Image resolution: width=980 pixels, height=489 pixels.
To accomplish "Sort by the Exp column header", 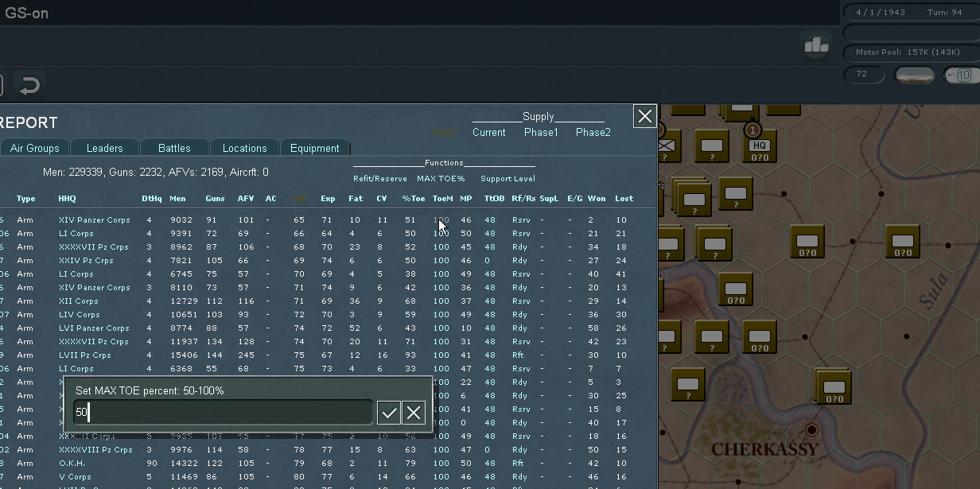I will pyautogui.click(x=328, y=199).
